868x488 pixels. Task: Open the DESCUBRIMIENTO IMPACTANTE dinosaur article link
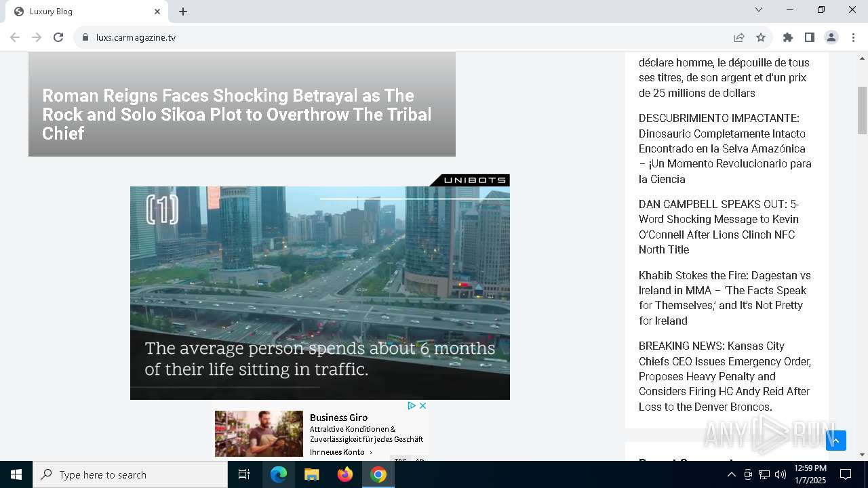(725, 148)
